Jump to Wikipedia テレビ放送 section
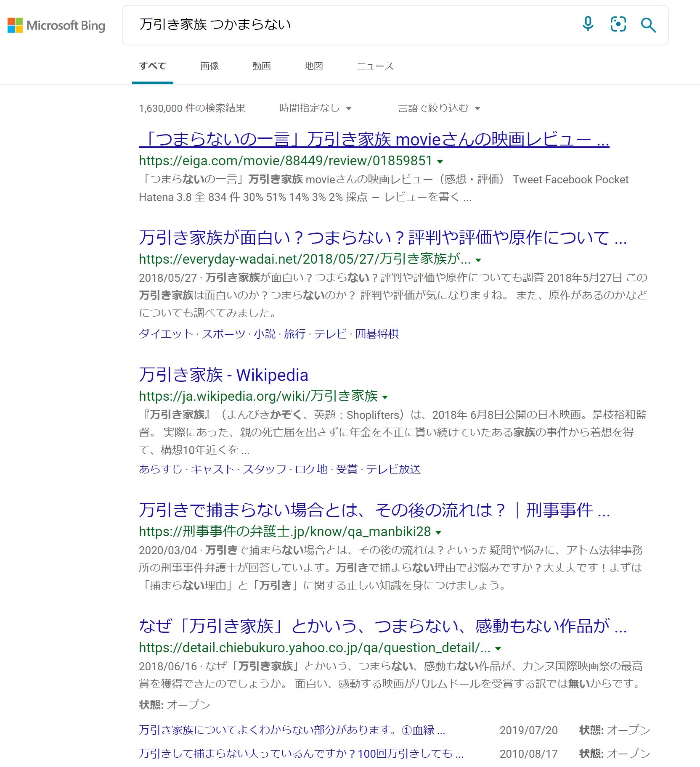The image size is (700, 767). [394, 469]
